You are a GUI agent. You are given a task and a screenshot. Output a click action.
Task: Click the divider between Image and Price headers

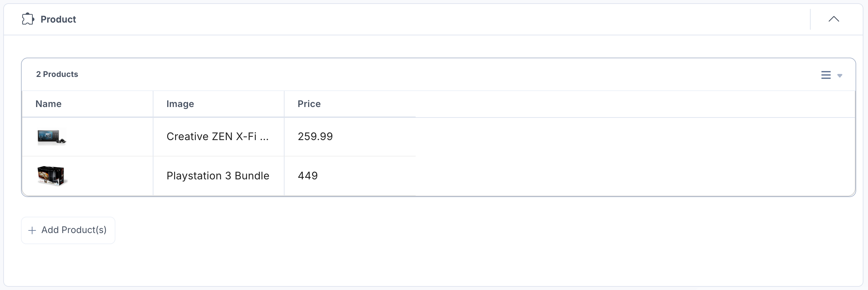tap(284, 104)
